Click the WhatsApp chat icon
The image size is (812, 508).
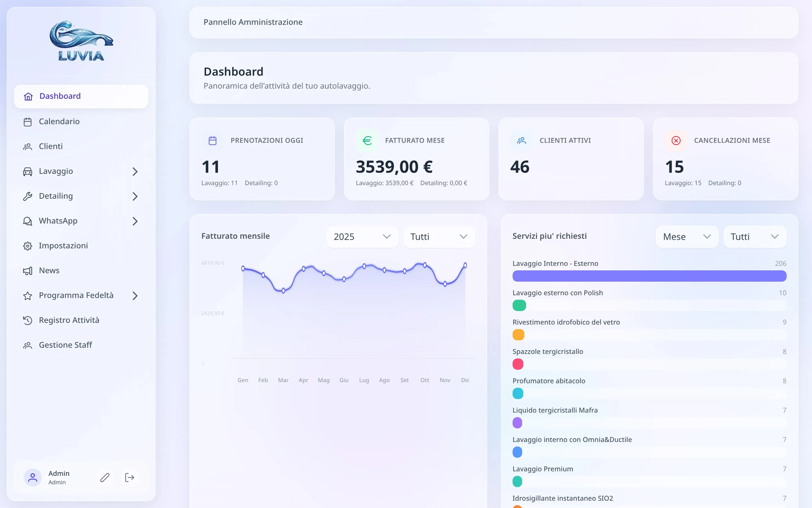(28, 221)
